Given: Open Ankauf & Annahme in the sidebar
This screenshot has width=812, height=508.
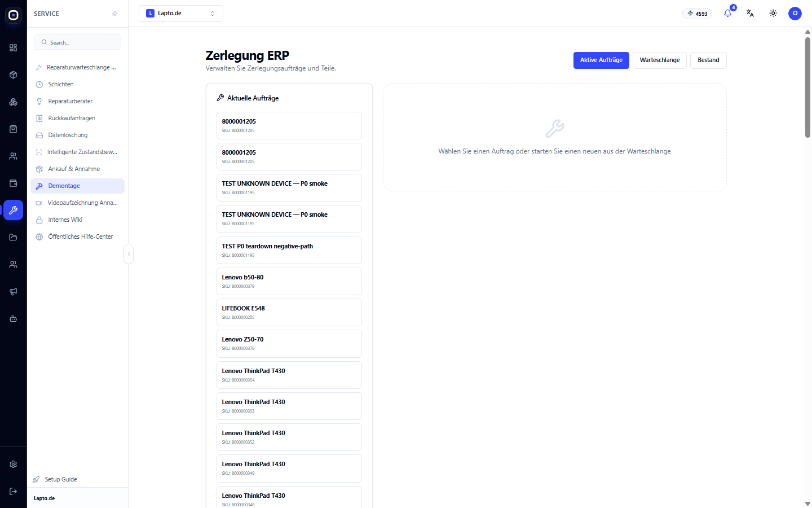Looking at the screenshot, I should pos(78,169).
